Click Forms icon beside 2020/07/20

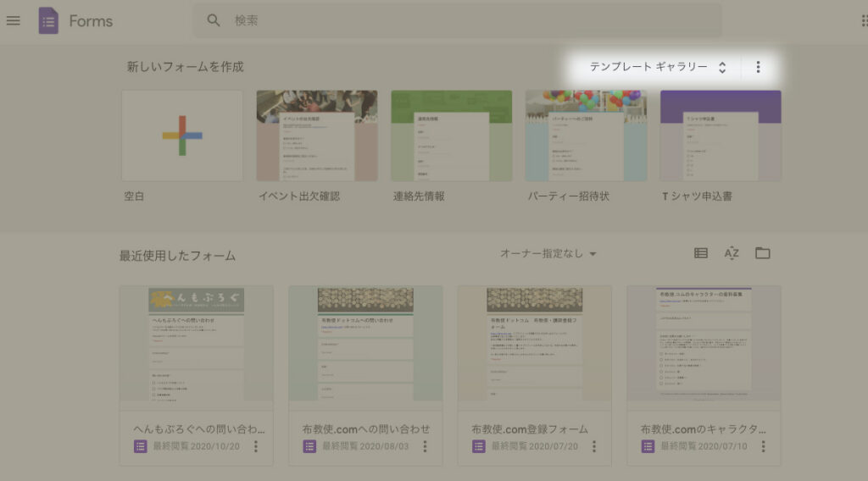pos(479,446)
